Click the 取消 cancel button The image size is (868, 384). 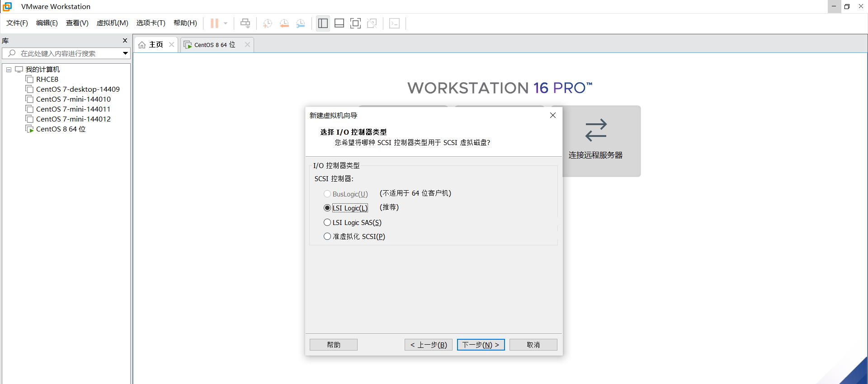[533, 345]
